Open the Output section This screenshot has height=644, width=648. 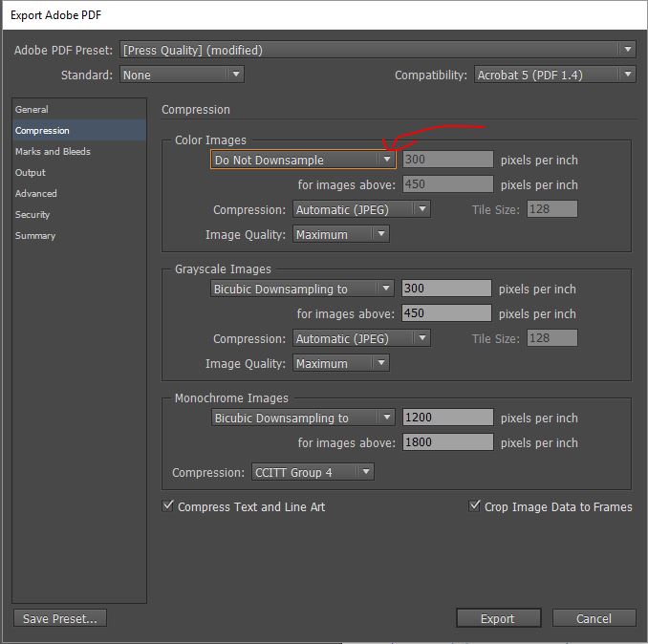(x=31, y=173)
